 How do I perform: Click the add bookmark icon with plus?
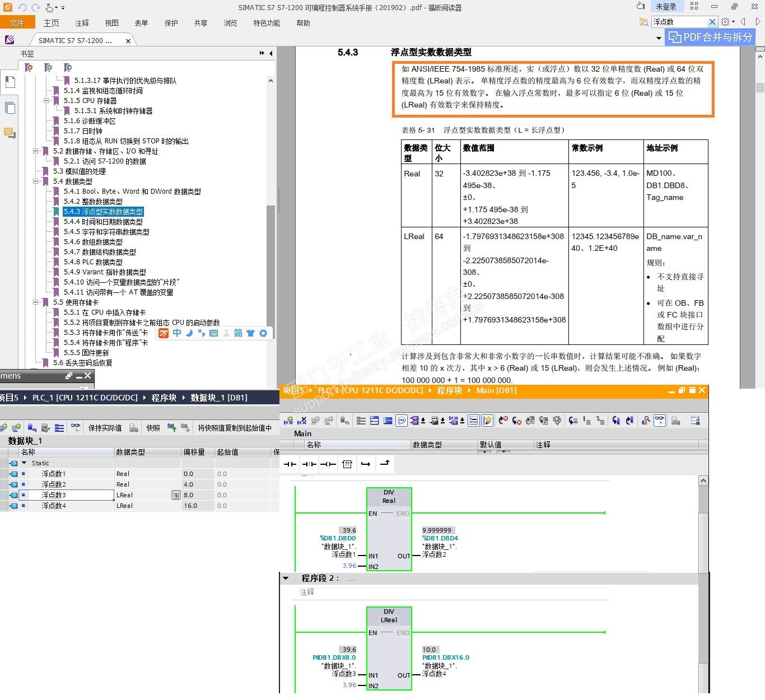pos(49,68)
